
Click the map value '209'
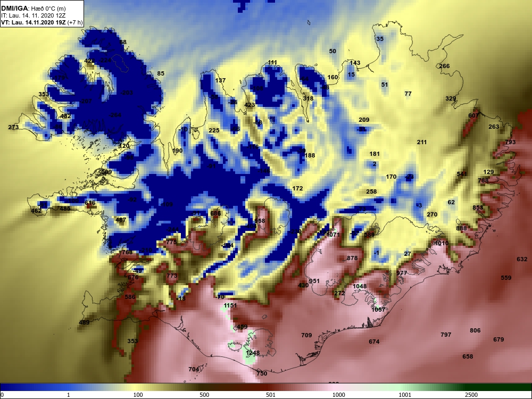tap(364, 120)
